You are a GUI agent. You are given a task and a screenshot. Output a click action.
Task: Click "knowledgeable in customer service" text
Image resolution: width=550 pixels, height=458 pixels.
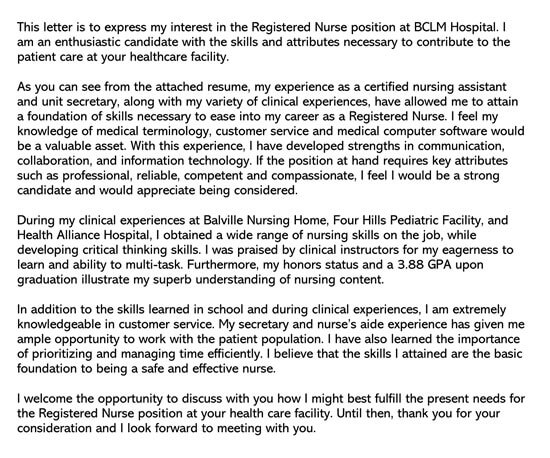115,324
